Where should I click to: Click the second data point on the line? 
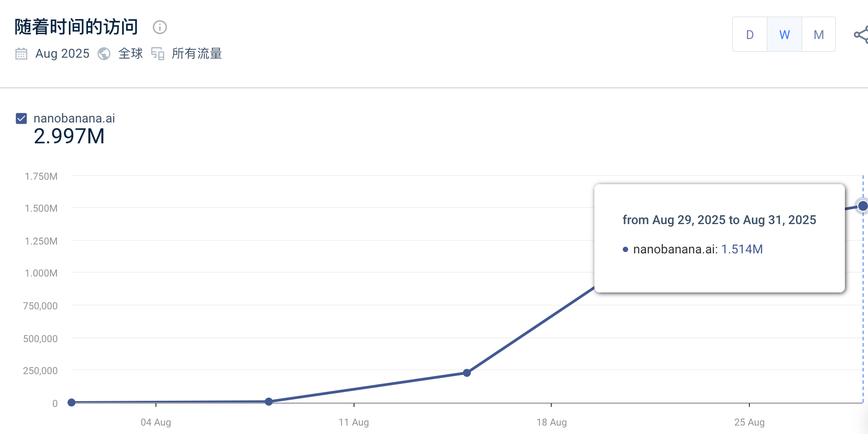(269, 402)
